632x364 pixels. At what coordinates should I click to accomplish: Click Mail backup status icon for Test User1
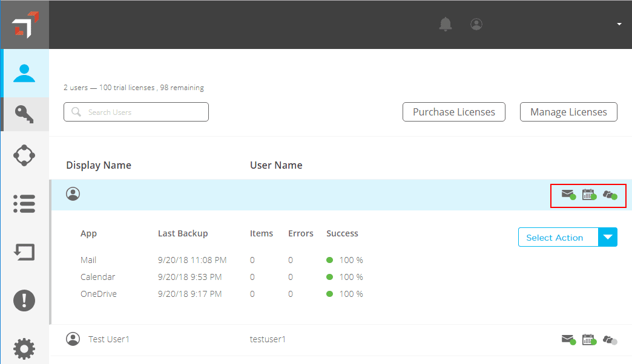[568, 340]
